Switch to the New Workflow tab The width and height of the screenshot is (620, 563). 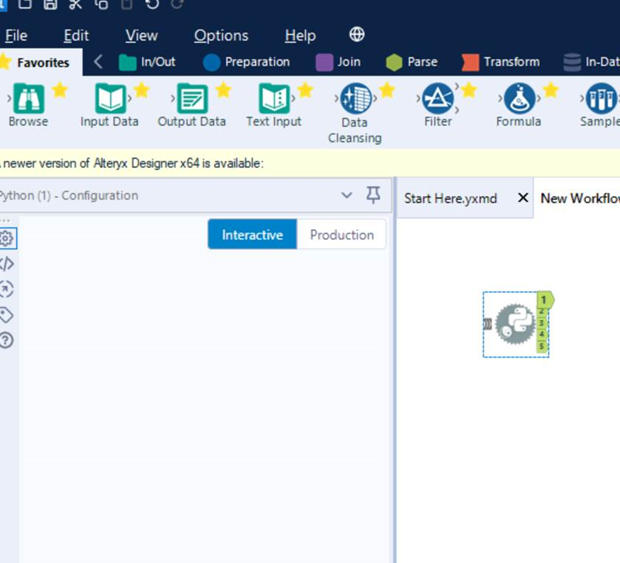coord(580,198)
